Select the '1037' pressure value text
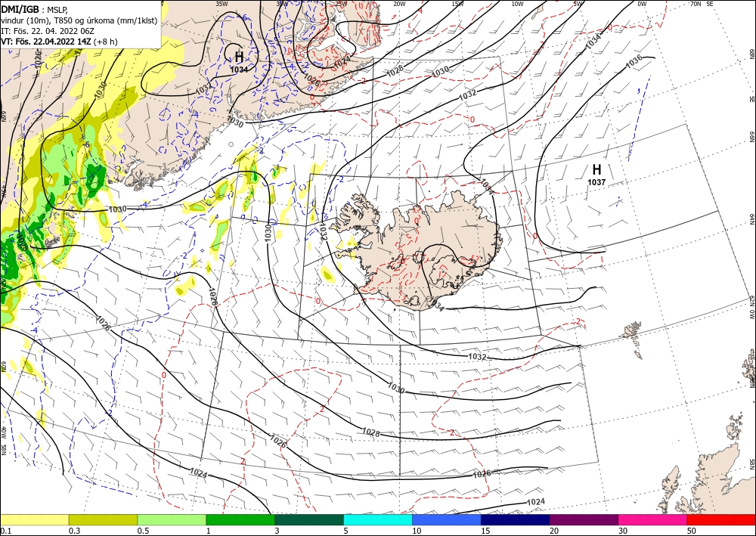The width and height of the screenshot is (756, 536). tap(596, 182)
